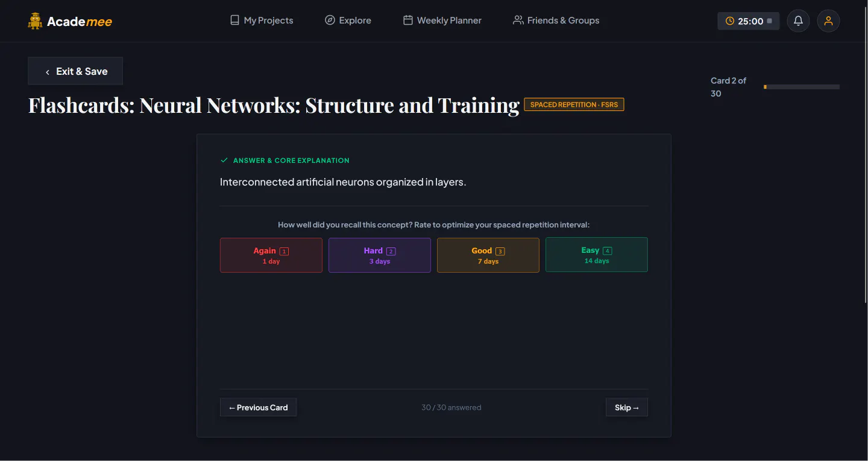Click the "ANSWER & CORE EXPLANATION" label
This screenshot has width=868, height=461.
(x=291, y=161)
